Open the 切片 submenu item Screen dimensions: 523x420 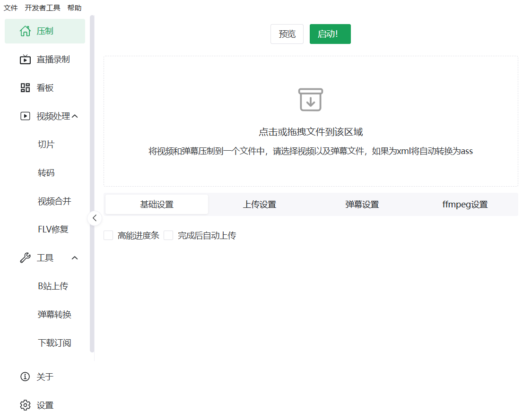(x=45, y=145)
